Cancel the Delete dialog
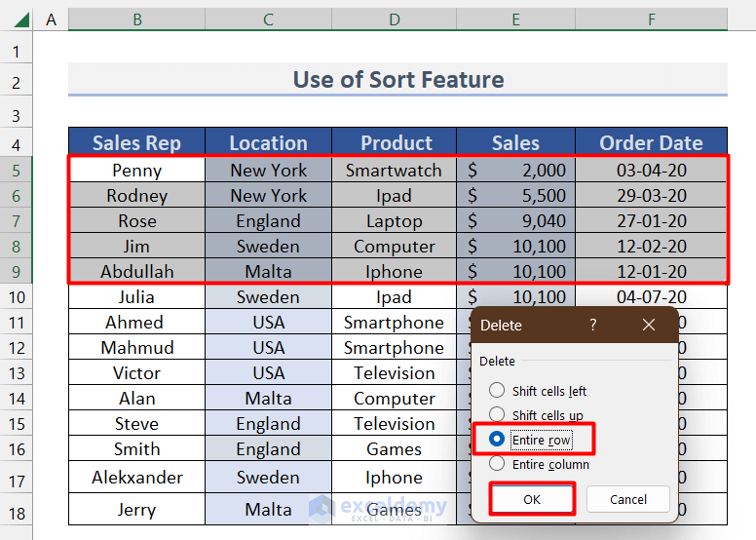The image size is (756, 540). (x=627, y=499)
